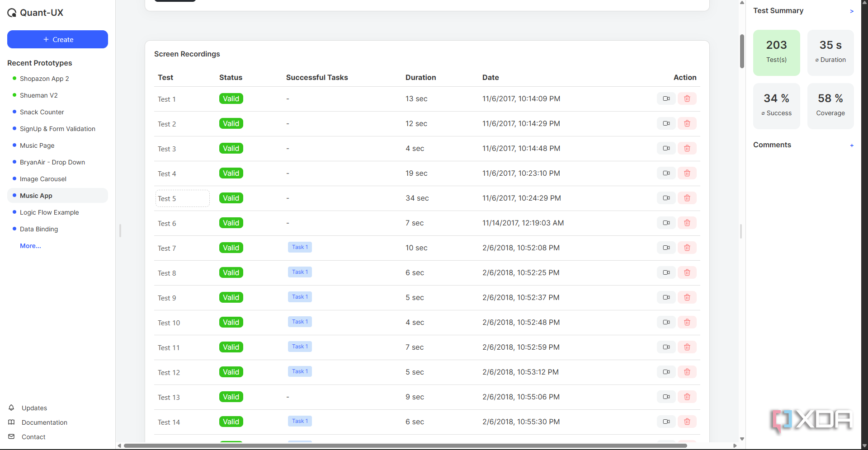Open the Data Binding prototype
868x450 pixels.
point(39,229)
